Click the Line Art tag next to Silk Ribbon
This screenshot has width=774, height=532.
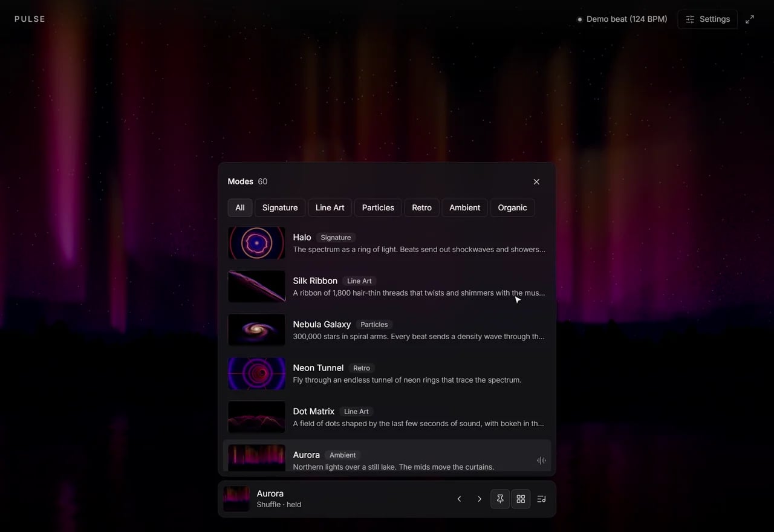359,281
